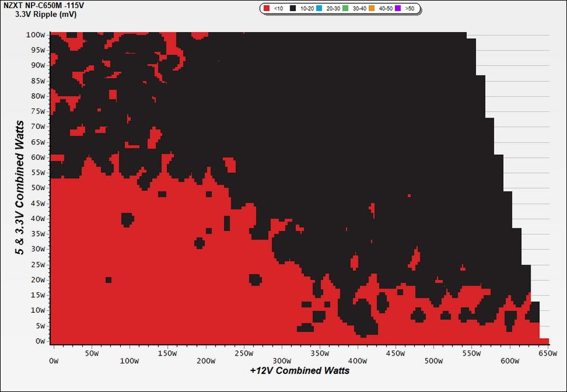Click the 95W label on vertical axis

tap(37, 50)
